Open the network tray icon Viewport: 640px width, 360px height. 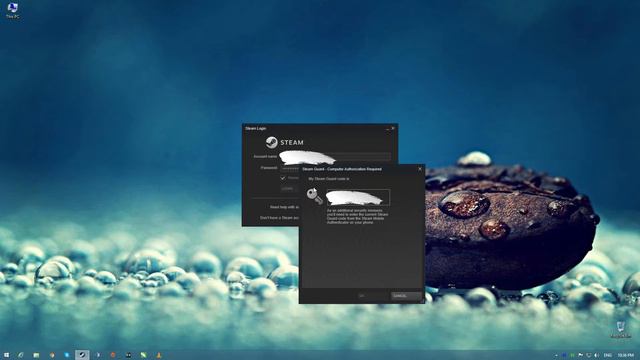(589, 356)
